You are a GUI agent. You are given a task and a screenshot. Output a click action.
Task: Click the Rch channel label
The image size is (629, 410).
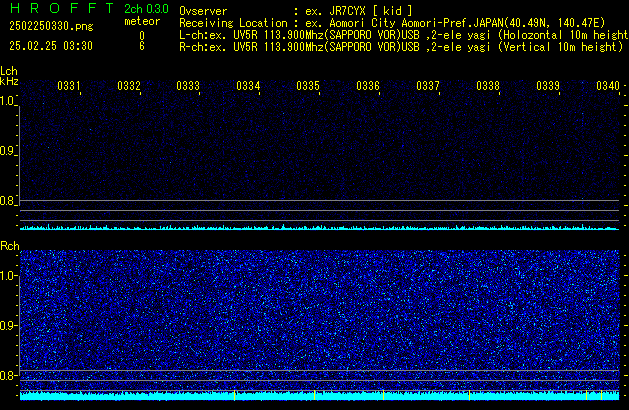pos(10,246)
